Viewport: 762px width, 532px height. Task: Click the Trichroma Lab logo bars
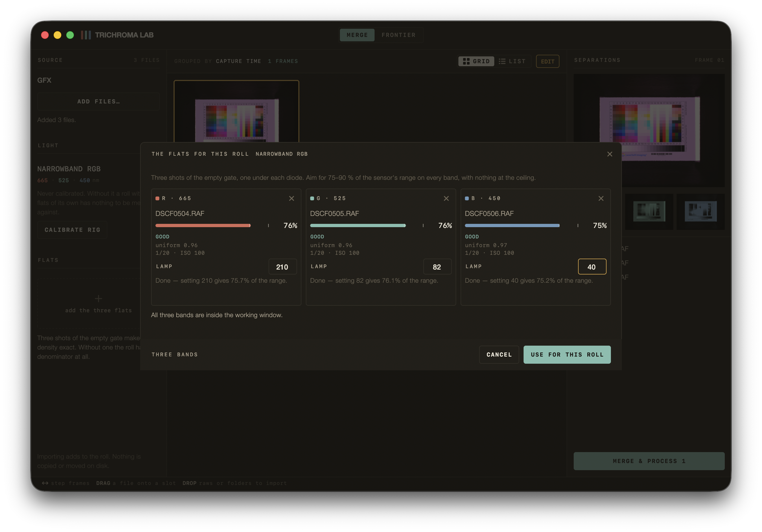pyautogui.click(x=86, y=35)
